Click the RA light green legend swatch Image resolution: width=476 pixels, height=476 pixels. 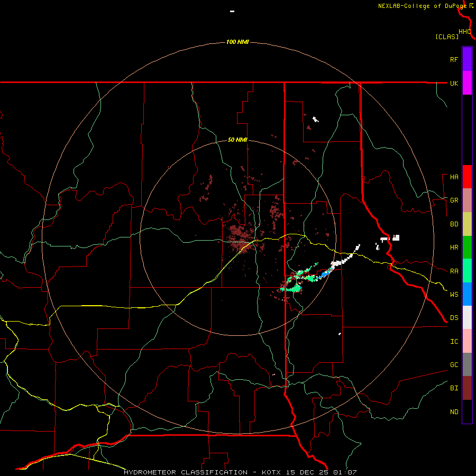(467, 271)
